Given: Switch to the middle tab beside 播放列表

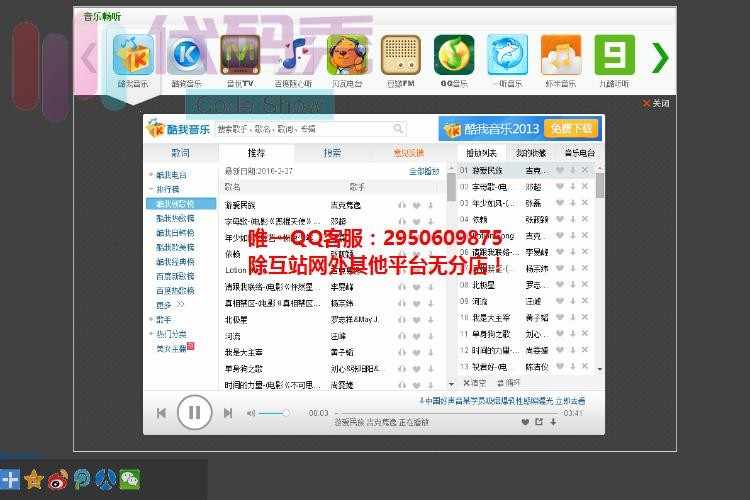Looking at the screenshot, I should pos(531,153).
